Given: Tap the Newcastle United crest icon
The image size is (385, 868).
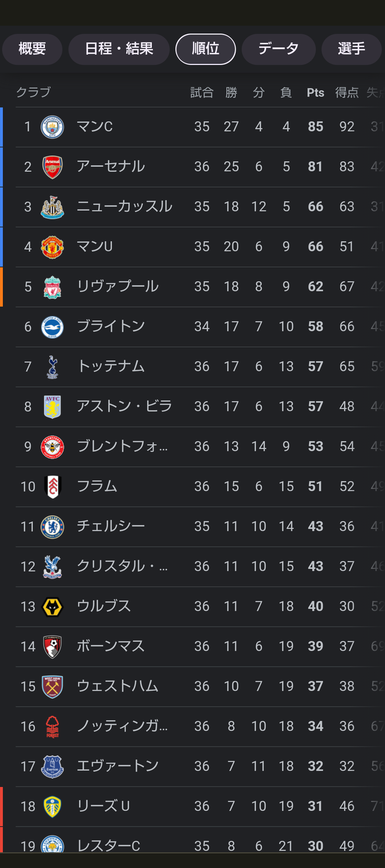Looking at the screenshot, I should point(52,207).
